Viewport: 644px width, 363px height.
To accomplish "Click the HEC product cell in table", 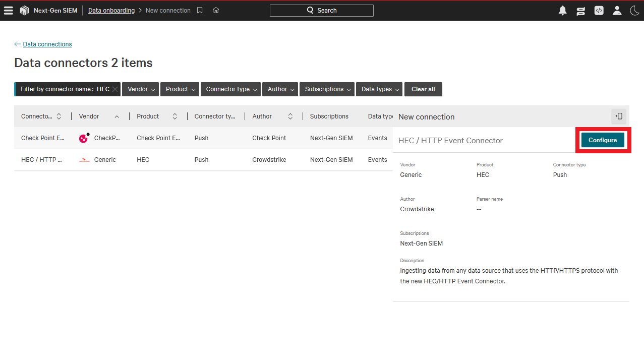I will (x=143, y=160).
